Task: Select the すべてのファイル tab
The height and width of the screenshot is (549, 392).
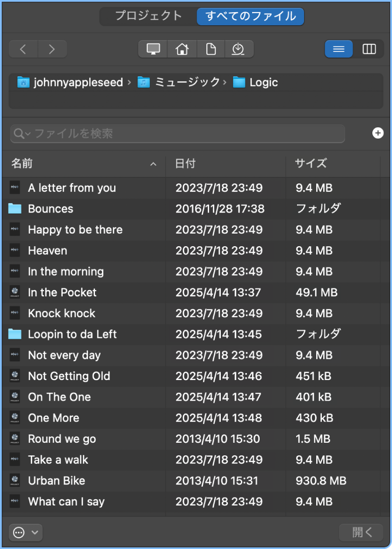Action: click(250, 15)
